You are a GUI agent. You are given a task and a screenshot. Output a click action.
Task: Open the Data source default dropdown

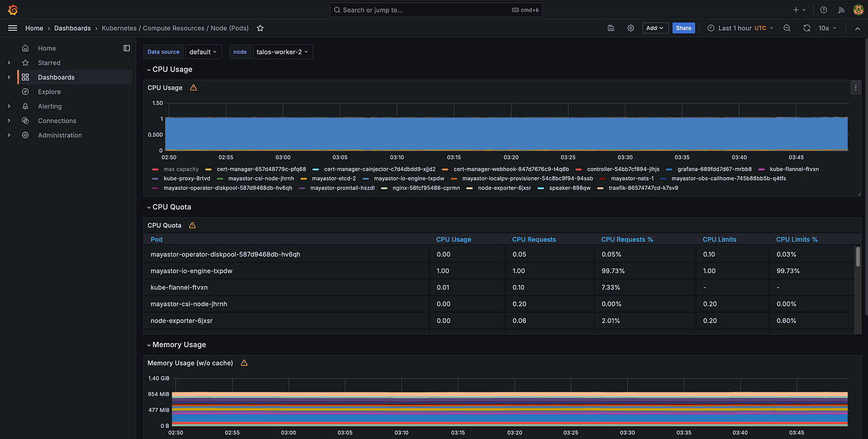(x=203, y=52)
